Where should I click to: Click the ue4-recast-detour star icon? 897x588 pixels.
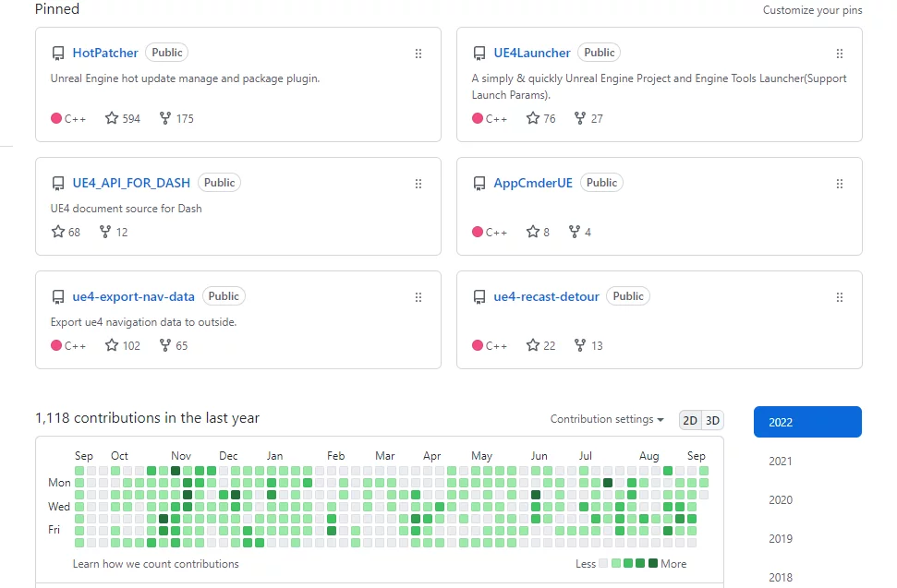click(x=533, y=345)
